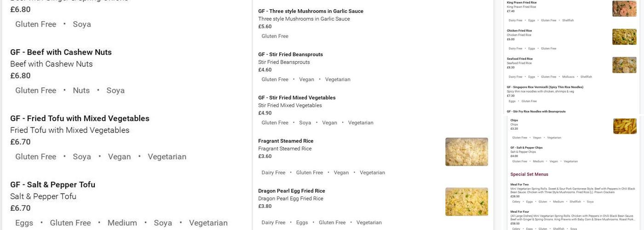View the King Prawn Fried Rice picture
The width and height of the screenshot is (644, 230).
[624, 9]
